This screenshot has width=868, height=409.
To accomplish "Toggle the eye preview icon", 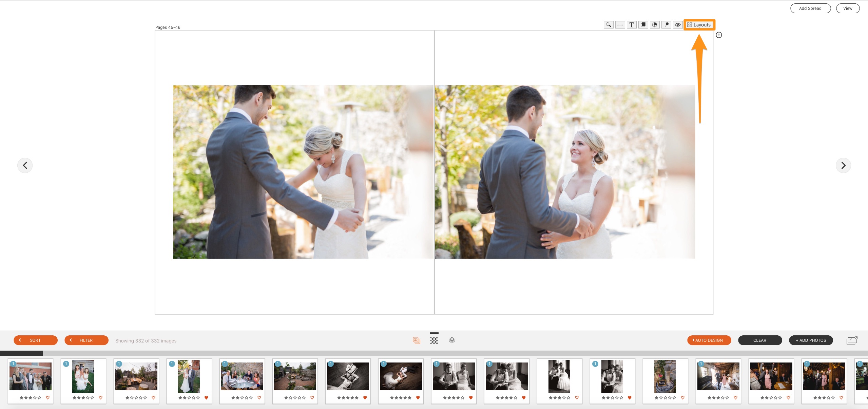I will [x=678, y=25].
